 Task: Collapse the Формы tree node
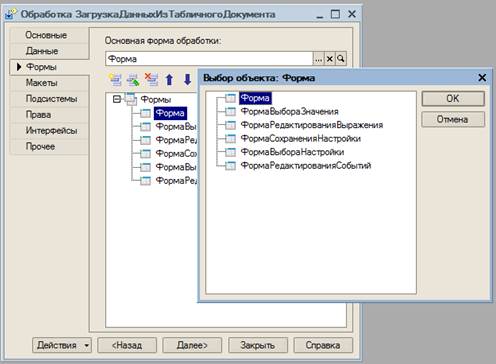tap(116, 99)
